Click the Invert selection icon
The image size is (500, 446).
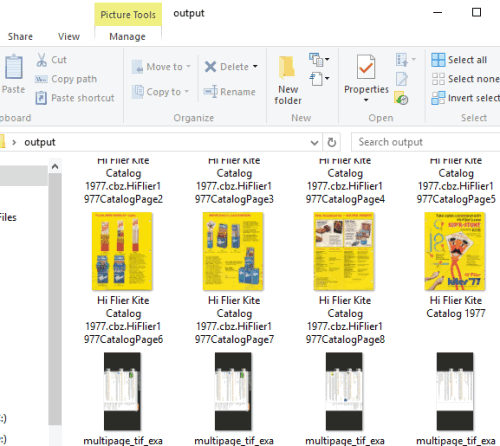pyautogui.click(x=438, y=98)
